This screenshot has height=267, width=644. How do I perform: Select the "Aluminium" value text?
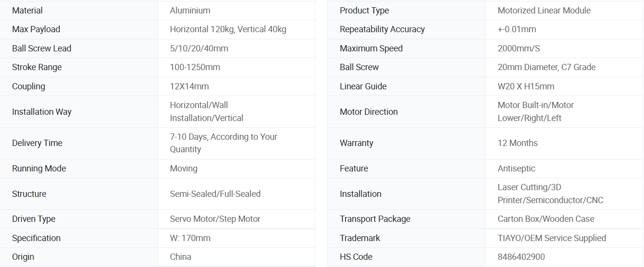click(190, 11)
